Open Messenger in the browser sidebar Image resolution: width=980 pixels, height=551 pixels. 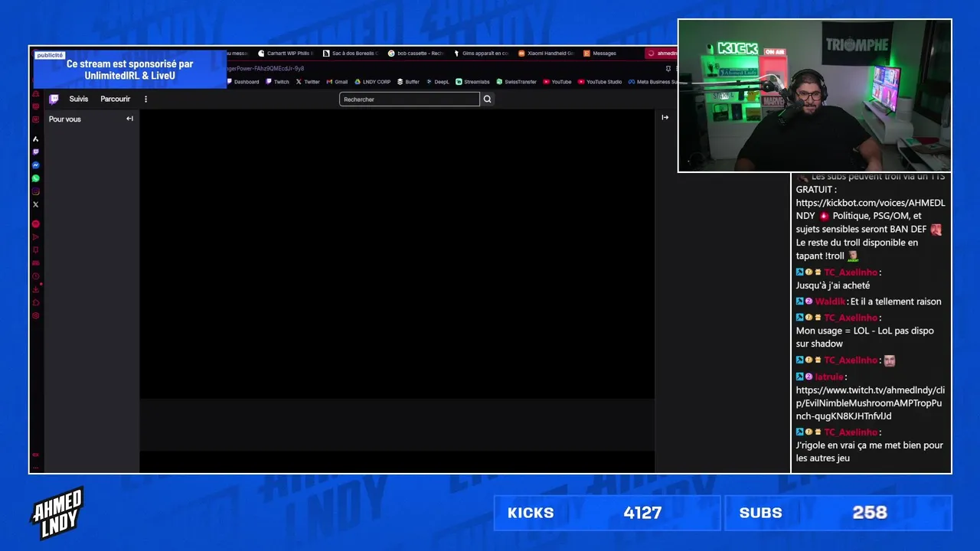pos(36,165)
